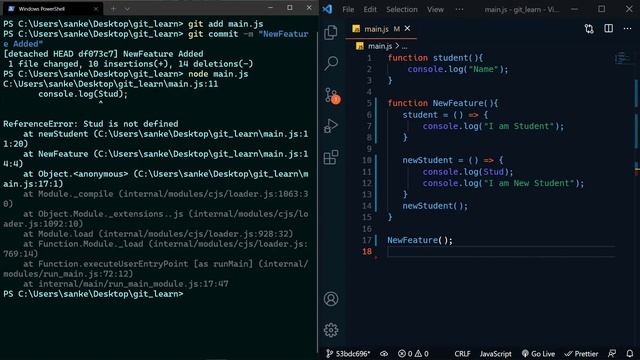The height and width of the screenshot is (360, 640).
Task: Click main.js in the breadcrumb
Action: coord(379,46)
